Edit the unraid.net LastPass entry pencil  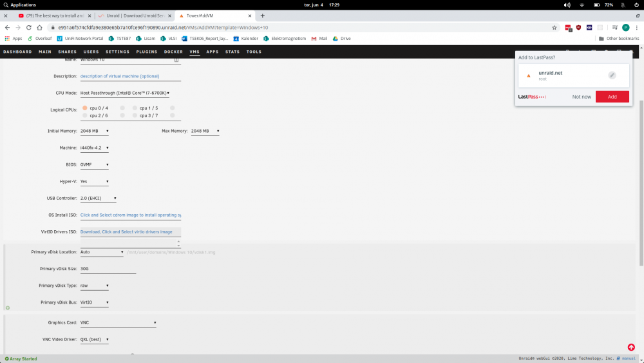[x=612, y=75]
